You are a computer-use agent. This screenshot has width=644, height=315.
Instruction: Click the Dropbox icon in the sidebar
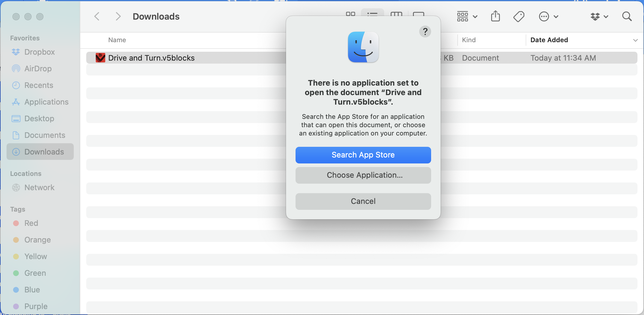click(16, 52)
